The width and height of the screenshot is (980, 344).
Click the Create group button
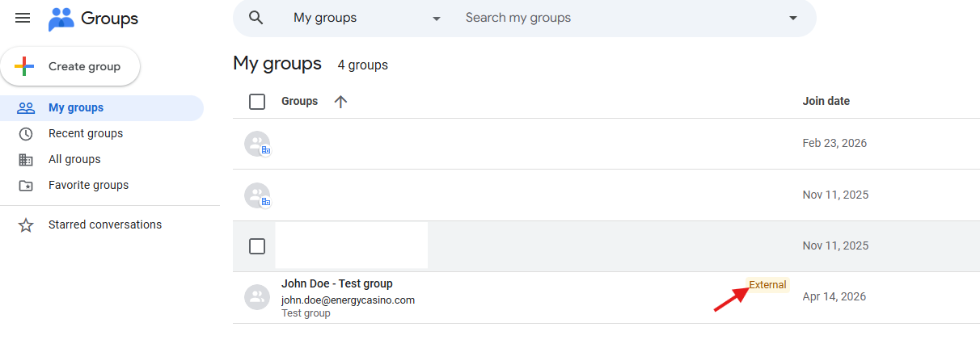coord(70,66)
